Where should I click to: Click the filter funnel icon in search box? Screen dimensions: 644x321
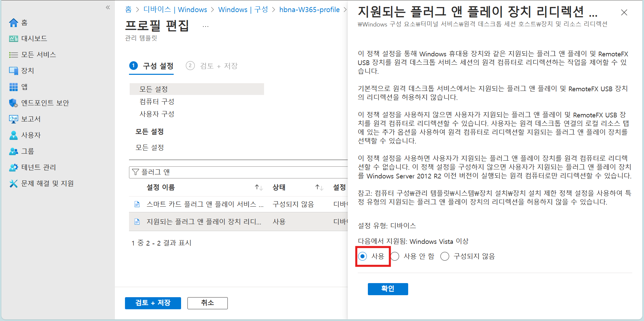coord(135,172)
